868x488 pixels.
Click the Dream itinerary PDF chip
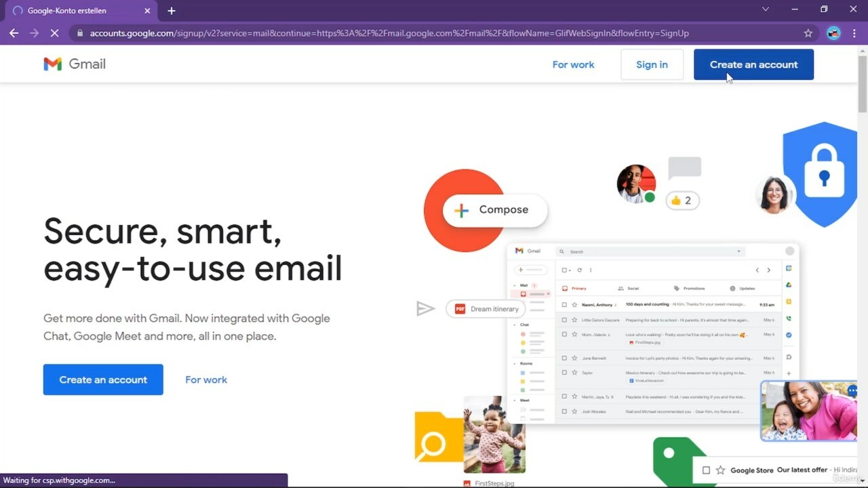[487, 309]
